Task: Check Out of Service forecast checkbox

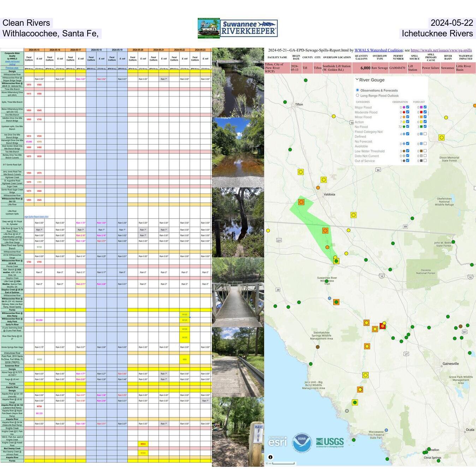Action: coord(425,160)
